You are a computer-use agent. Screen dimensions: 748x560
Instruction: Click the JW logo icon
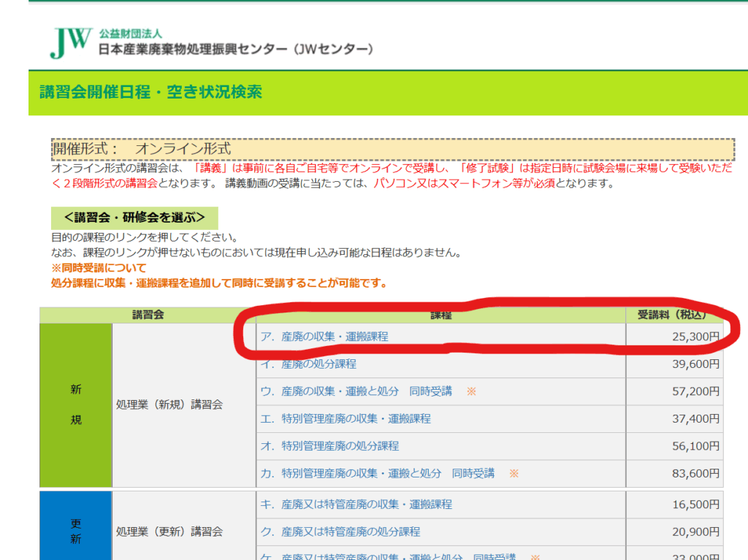[71, 42]
